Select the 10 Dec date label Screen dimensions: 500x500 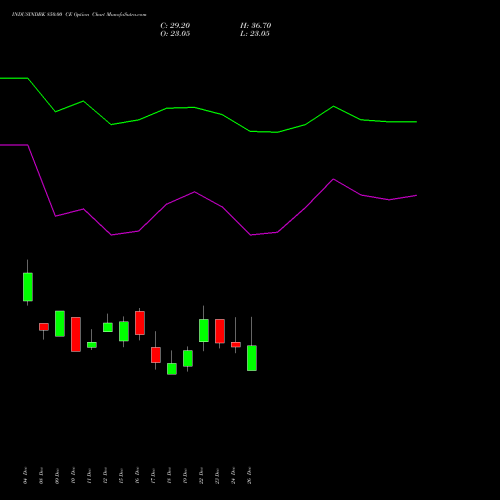[73, 475]
